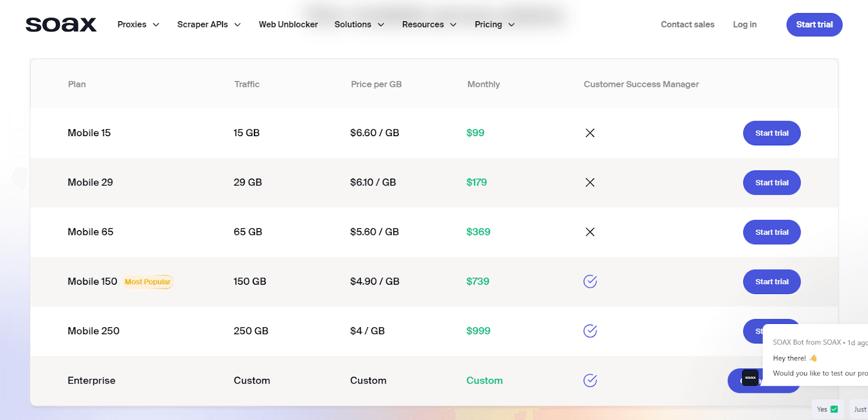The height and width of the screenshot is (420, 868).
Task: Click the Traffic column header
Action: (x=247, y=84)
